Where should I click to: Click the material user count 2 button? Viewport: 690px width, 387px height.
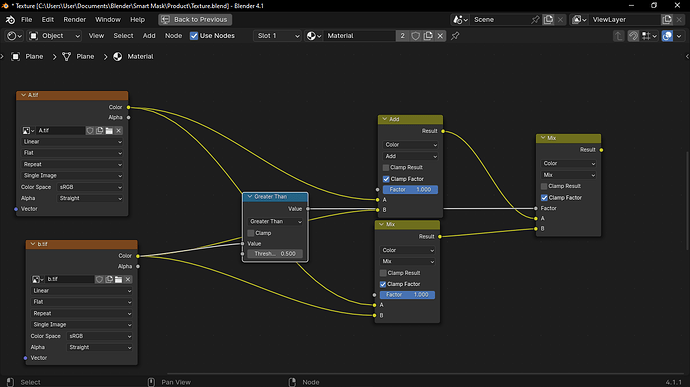(402, 36)
